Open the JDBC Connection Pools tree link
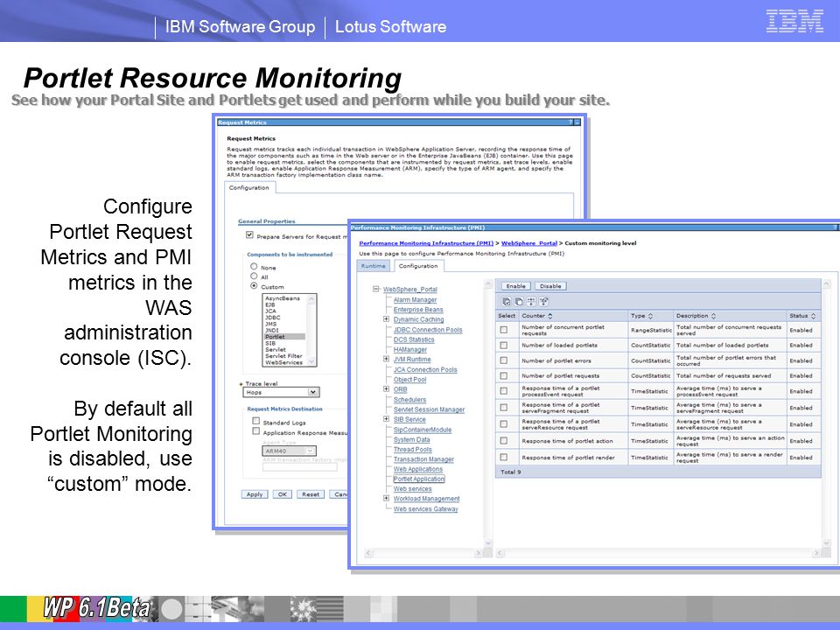 click(428, 330)
